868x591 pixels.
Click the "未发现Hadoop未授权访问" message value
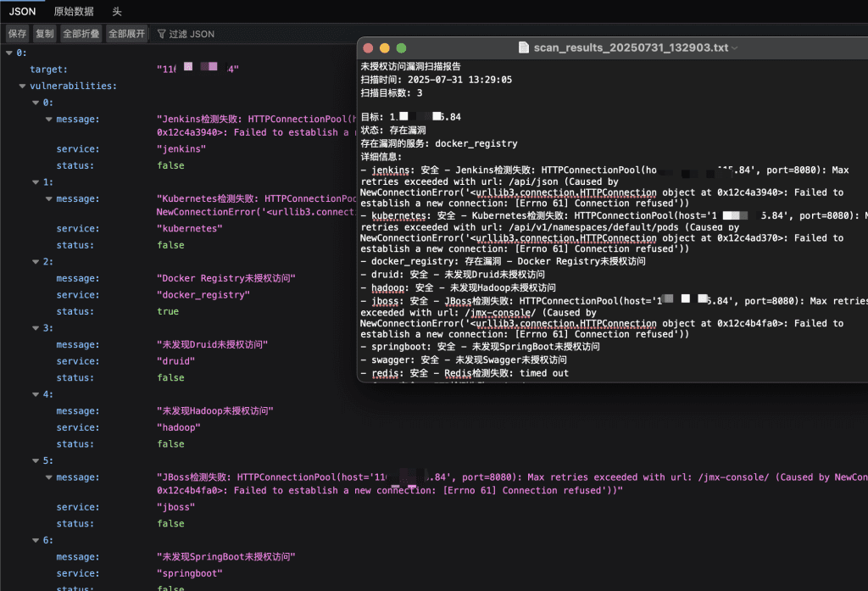point(214,411)
